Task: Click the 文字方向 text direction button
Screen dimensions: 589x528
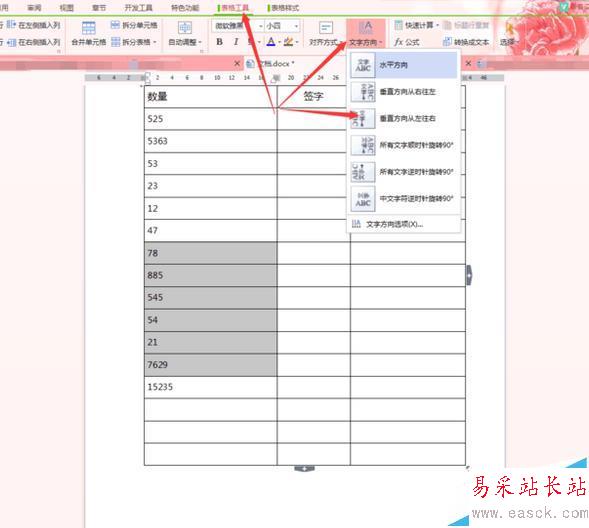Action: (365, 33)
